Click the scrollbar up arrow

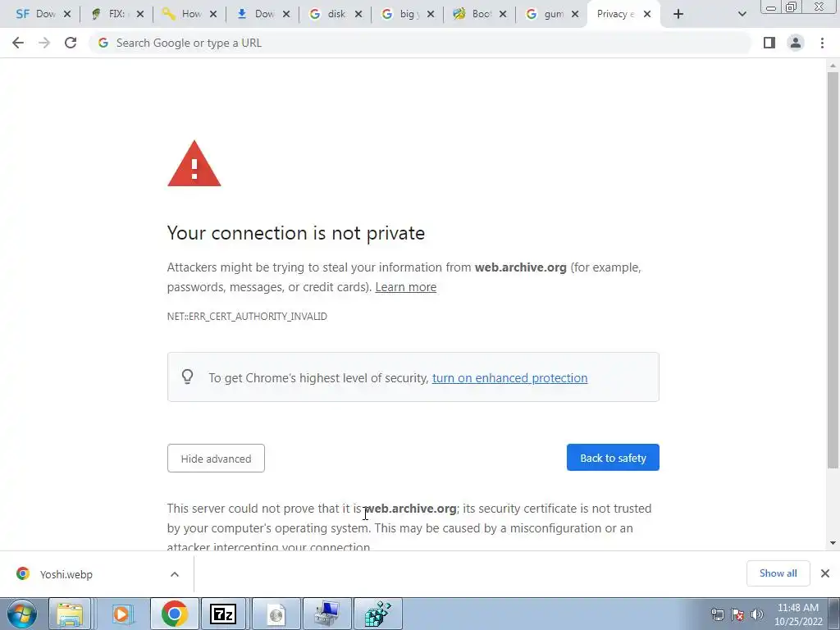[833, 66]
